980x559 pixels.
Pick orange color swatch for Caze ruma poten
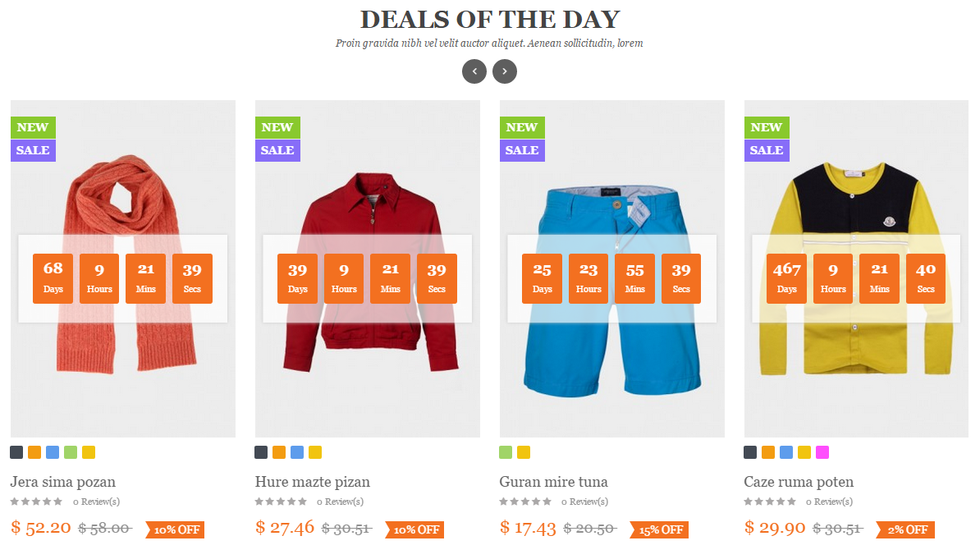[768, 452]
